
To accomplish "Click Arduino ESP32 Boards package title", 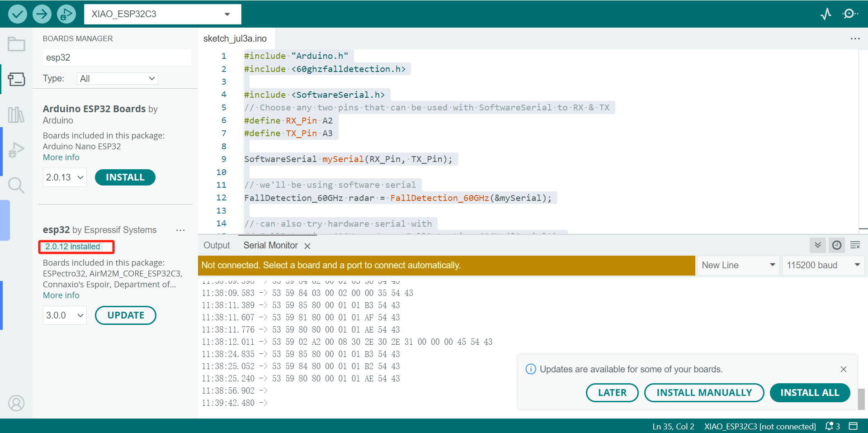I will coord(94,109).
